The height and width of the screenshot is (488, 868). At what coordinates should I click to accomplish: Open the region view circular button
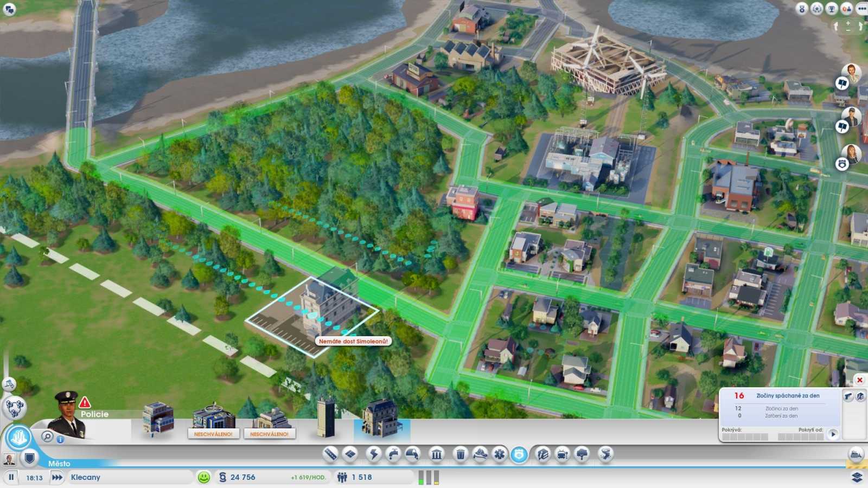point(18,437)
